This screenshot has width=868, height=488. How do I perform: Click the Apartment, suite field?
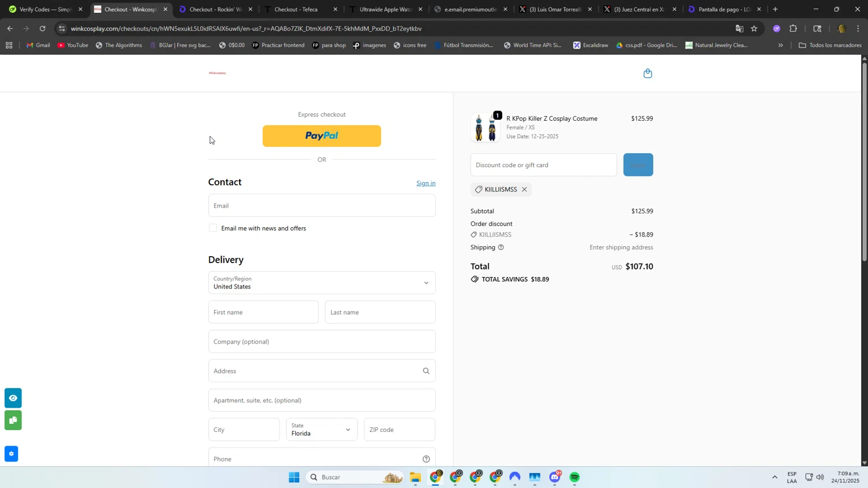click(x=322, y=400)
